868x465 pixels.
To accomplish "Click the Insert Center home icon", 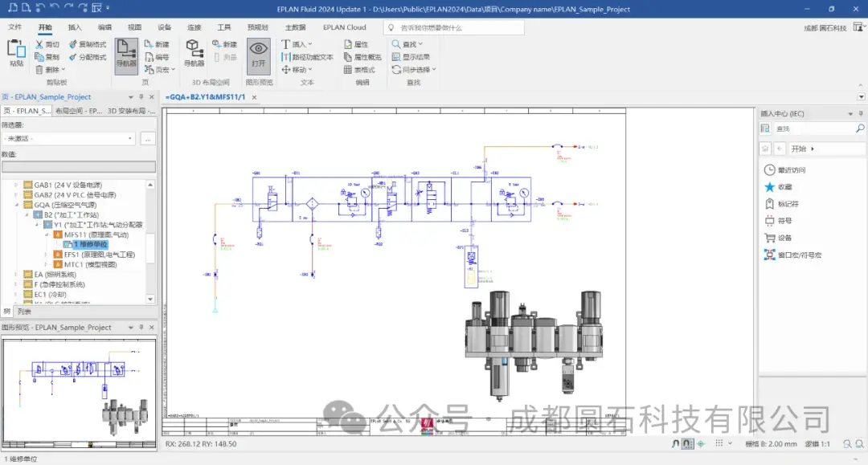I will click(766, 149).
